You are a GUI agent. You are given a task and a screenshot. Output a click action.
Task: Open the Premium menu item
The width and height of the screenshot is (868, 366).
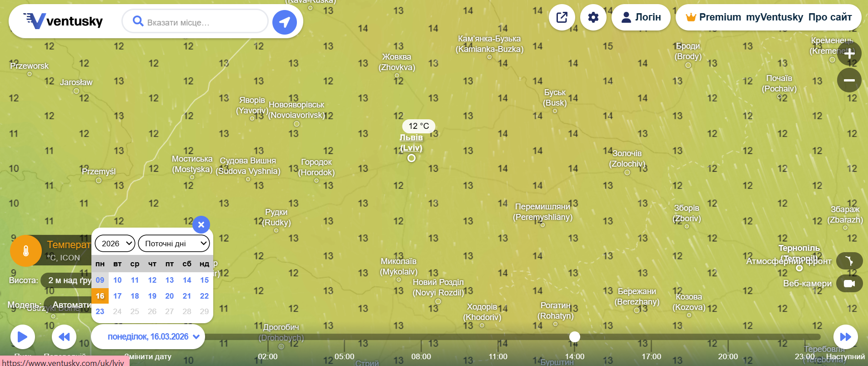pos(714,17)
